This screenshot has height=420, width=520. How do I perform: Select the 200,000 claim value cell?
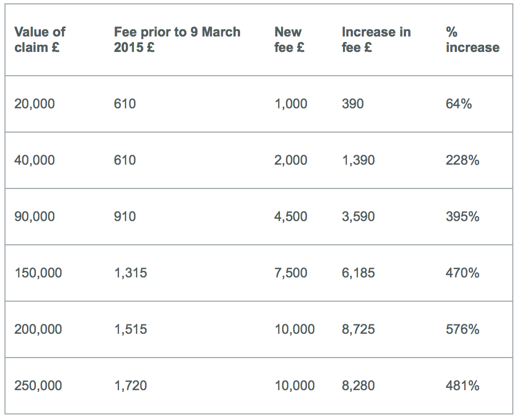38,329
